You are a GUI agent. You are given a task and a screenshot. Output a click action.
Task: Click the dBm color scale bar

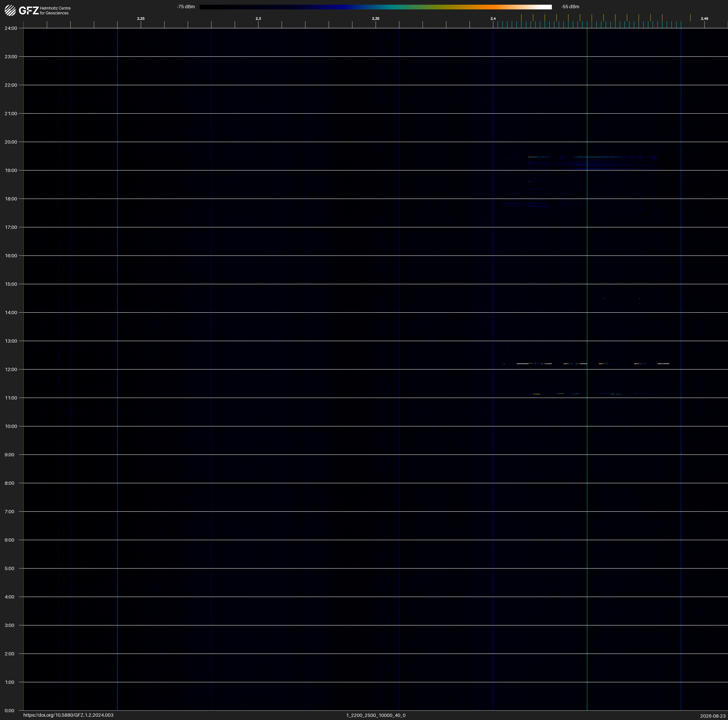click(375, 7)
